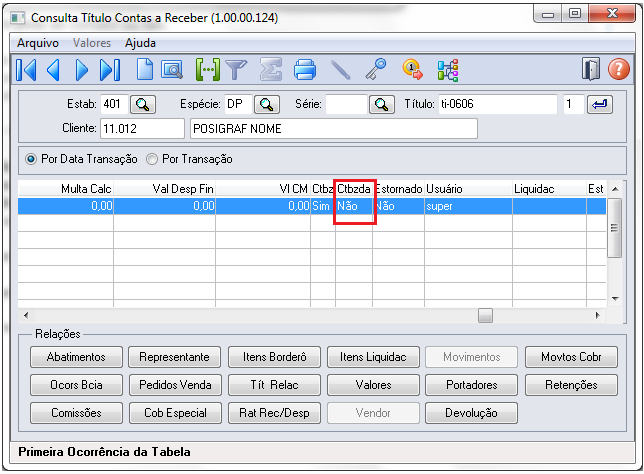Click the grid's scroll-left arrow
The height and width of the screenshot is (474, 644).
click(26, 315)
